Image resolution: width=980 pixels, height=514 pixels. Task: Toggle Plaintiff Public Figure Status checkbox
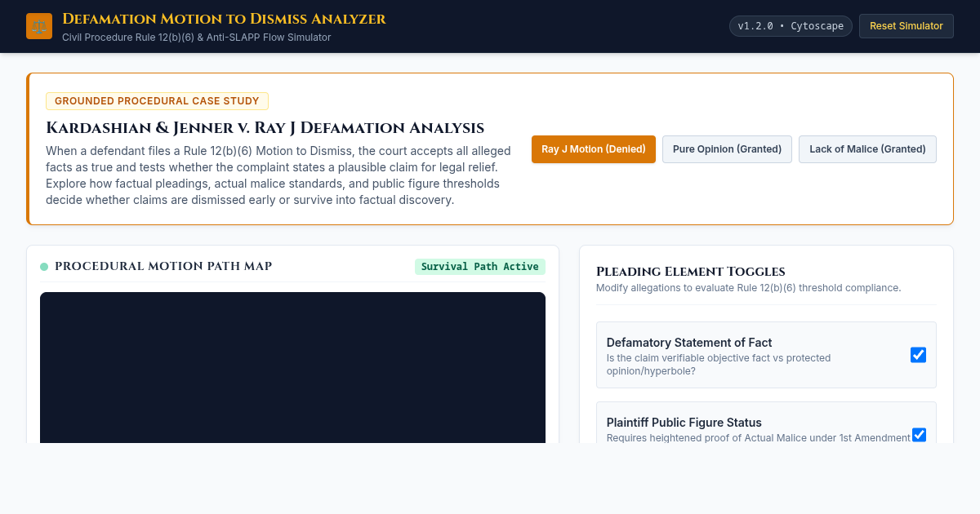pyautogui.click(x=919, y=435)
